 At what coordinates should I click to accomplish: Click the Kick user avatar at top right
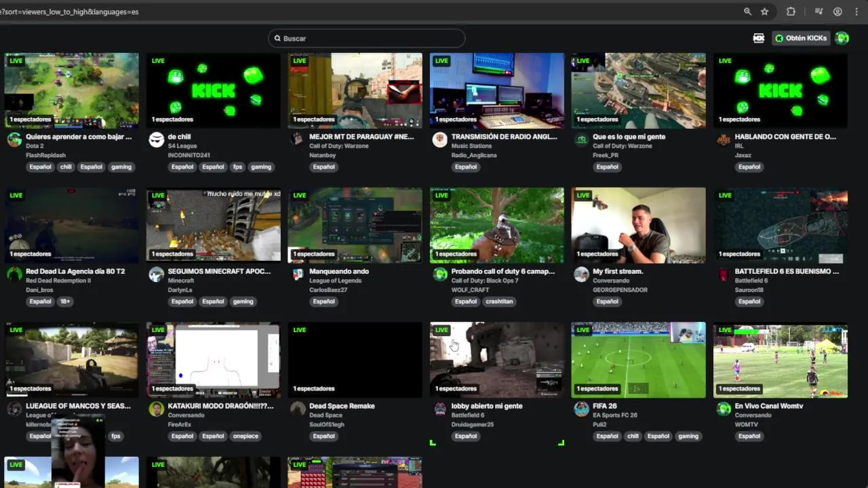click(842, 38)
